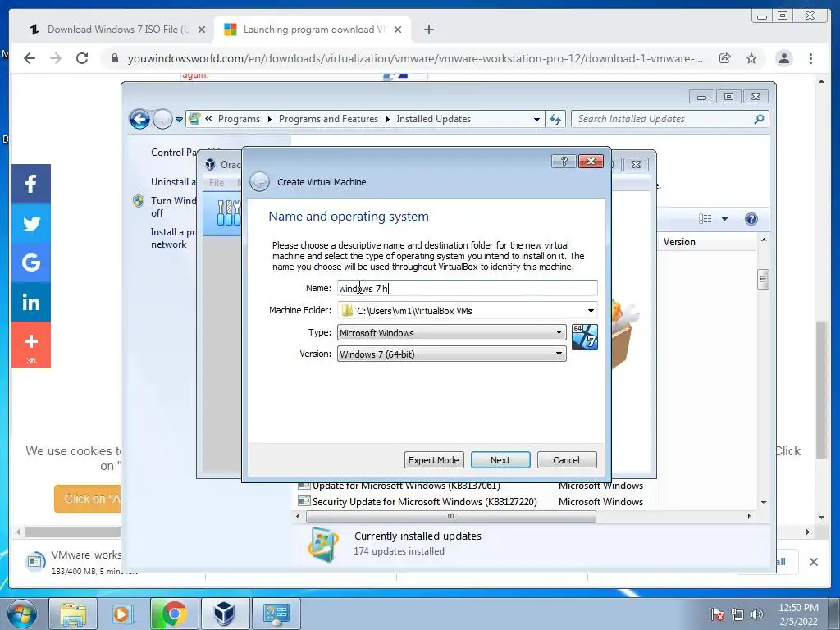The image size is (840, 630).
Task: Click the vertical scrollbar thumb in updates list
Action: coord(764,280)
